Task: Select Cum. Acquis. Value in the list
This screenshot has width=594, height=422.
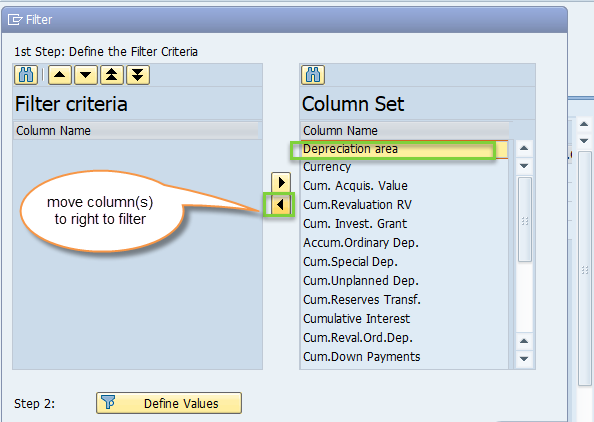Action: point(404,186)
